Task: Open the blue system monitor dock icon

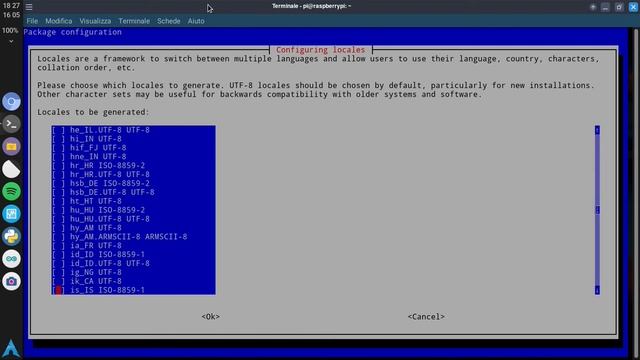Action: [11, 214]
